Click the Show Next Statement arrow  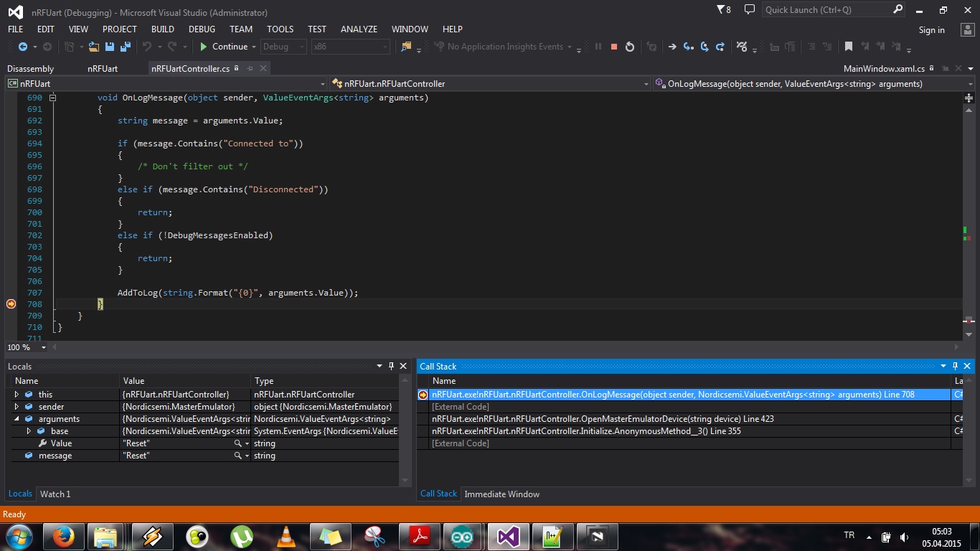click(x=672, y=47)
